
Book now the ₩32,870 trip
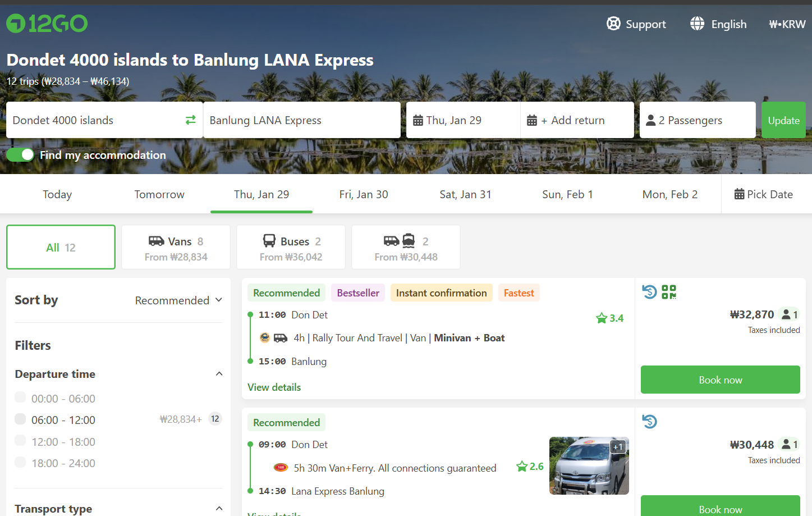click(x=721, y=380)
